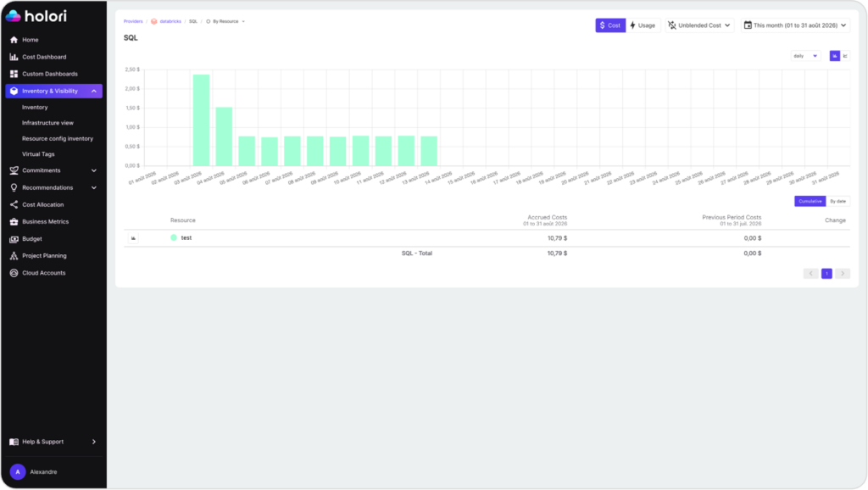868x490 pixels.
Task: Switch to Usage view
Action: [643, 25]
